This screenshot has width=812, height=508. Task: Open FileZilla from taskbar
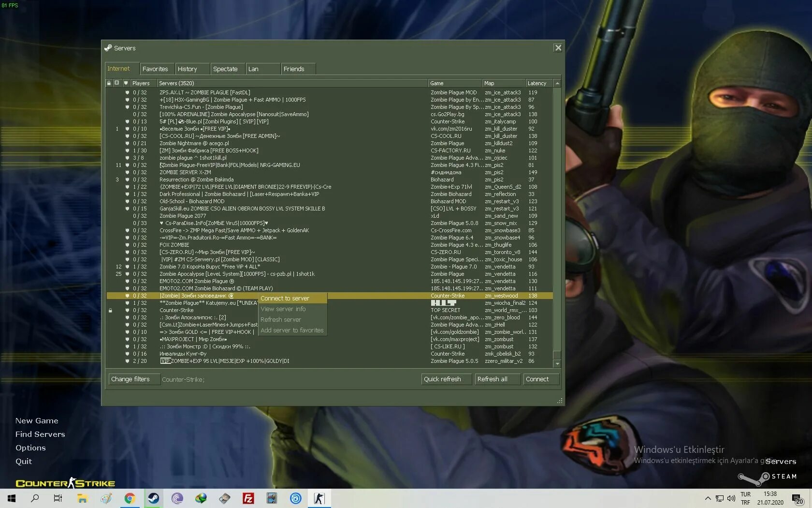(248, 498)
